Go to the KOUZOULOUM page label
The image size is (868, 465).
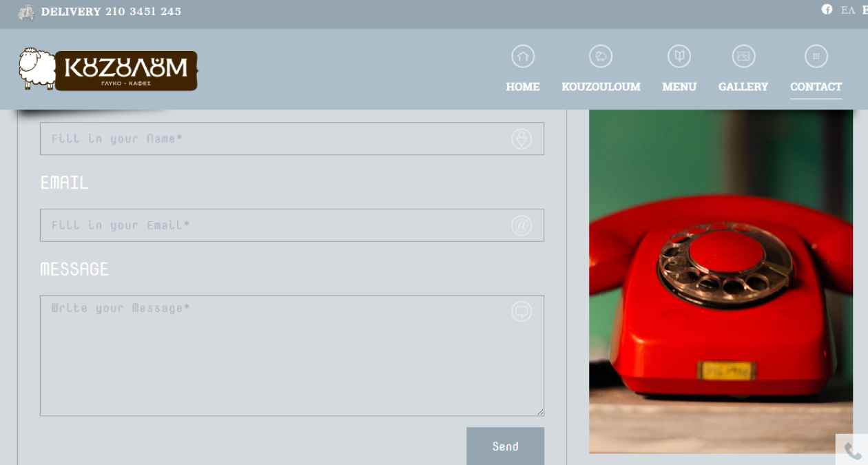[x=601, y=87]
